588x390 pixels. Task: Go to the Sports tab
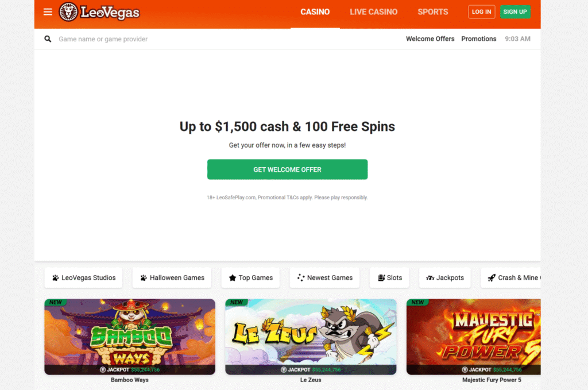pyautogui.click(x=433, y=12)
